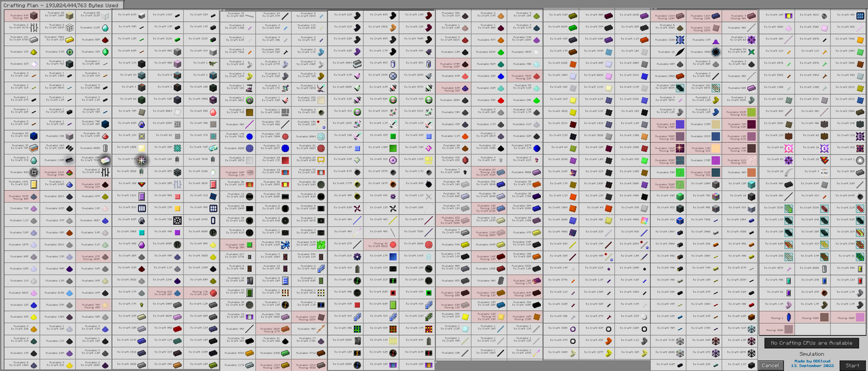The image size is (868, 371).
Task: Select the green emerald gem item
Action: 105,52
